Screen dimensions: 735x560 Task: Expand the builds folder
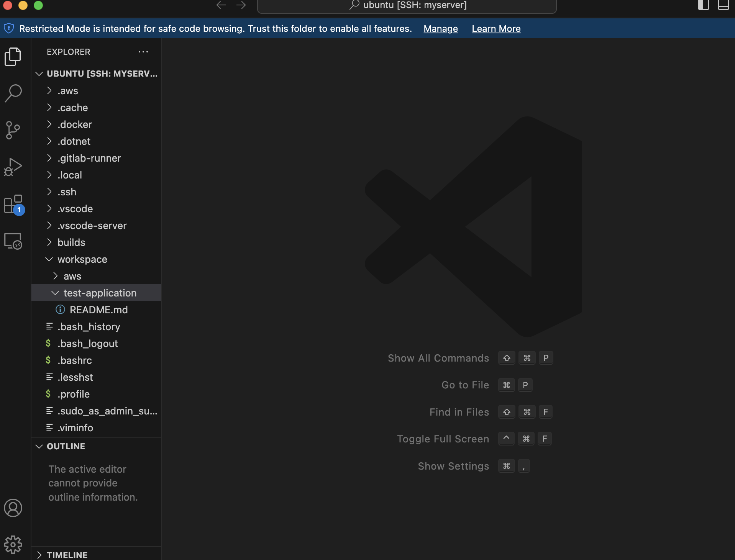pyautogui.click(x=49, y=242)
